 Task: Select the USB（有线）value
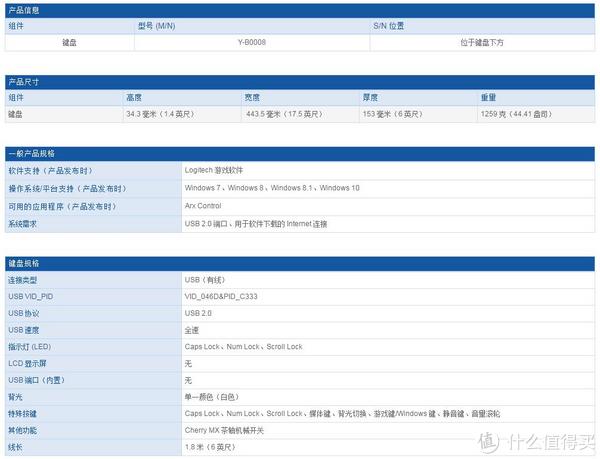pos(205,280)
